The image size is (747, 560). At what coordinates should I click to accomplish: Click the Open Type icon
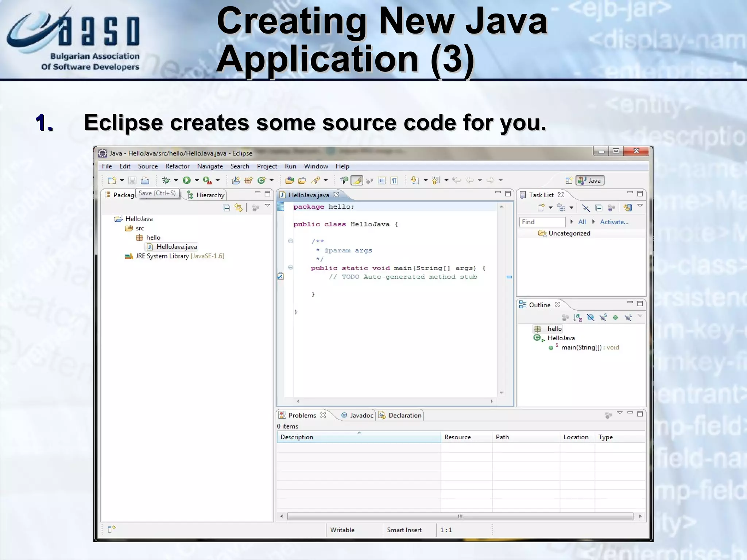[290, 180]
